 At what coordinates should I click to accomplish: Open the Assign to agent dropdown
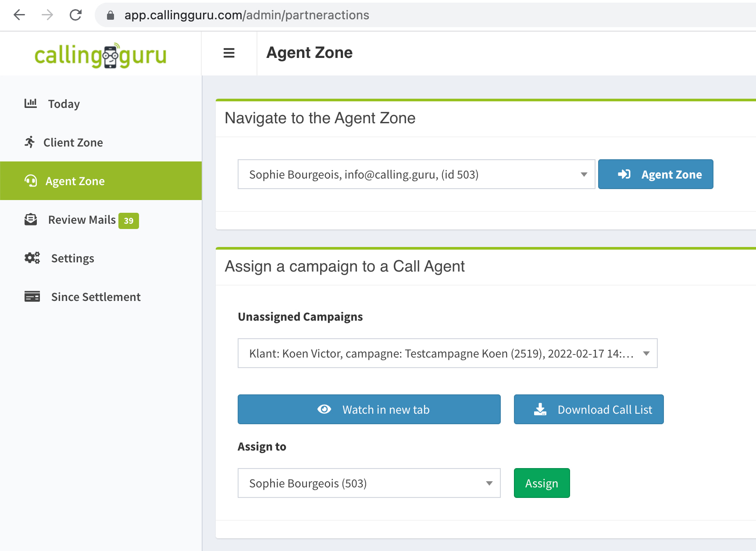[369, 483]
